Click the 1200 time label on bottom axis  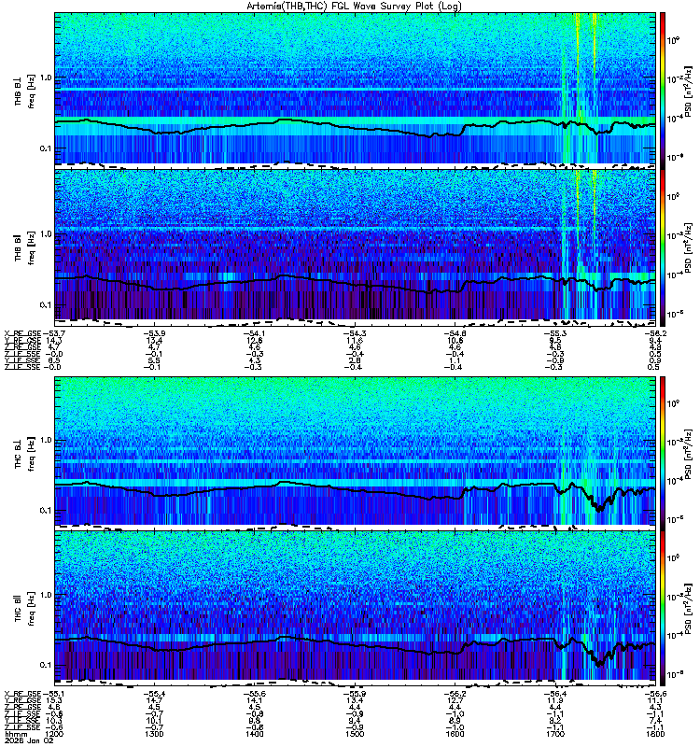(x=53, y=734)
